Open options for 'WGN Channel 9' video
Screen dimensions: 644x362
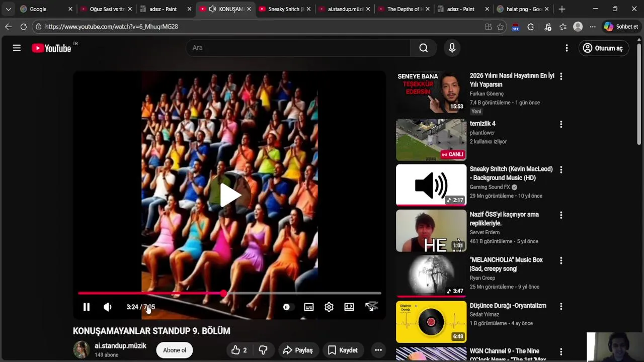click(561, 352)
